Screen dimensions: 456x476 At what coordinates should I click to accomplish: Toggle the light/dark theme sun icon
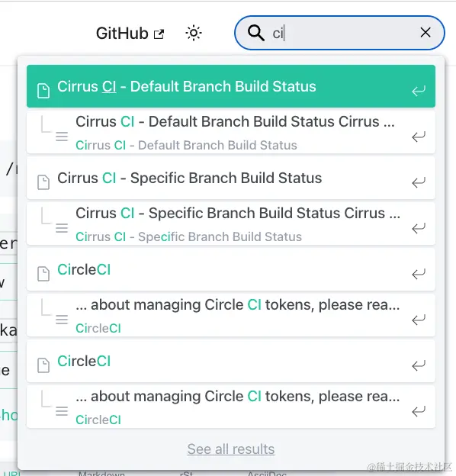click(x=194, y=33)
